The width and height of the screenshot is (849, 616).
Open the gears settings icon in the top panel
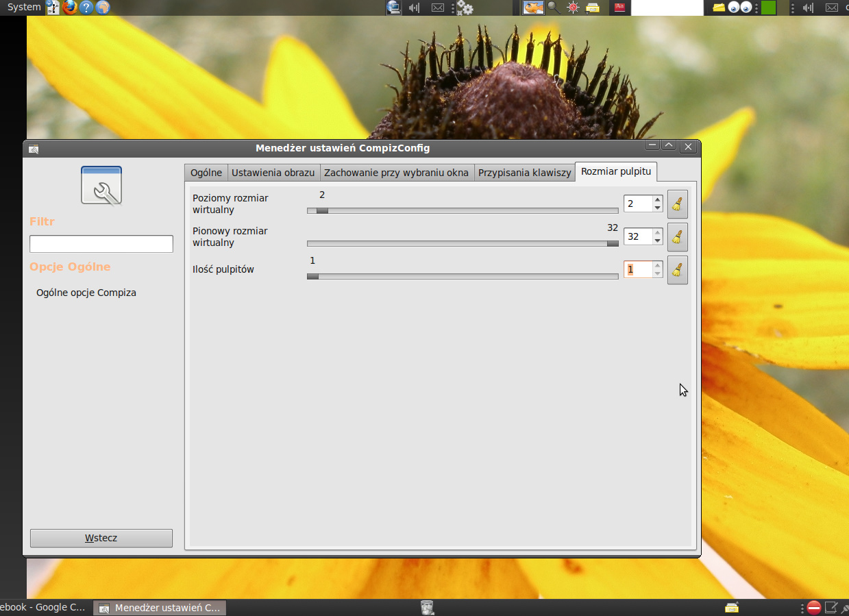click(465, 8)
